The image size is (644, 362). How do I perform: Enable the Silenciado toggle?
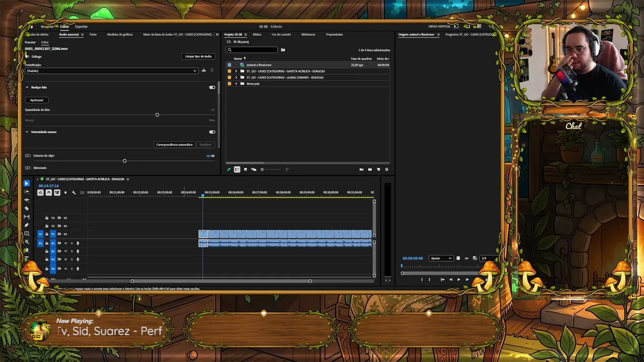pyautogui.click(x=28, y=168)
